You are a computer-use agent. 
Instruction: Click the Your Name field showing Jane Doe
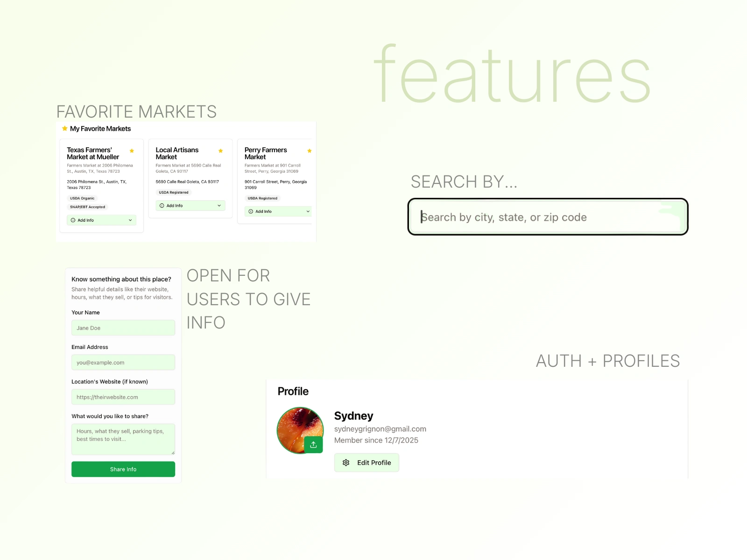(x=123, y=328)
